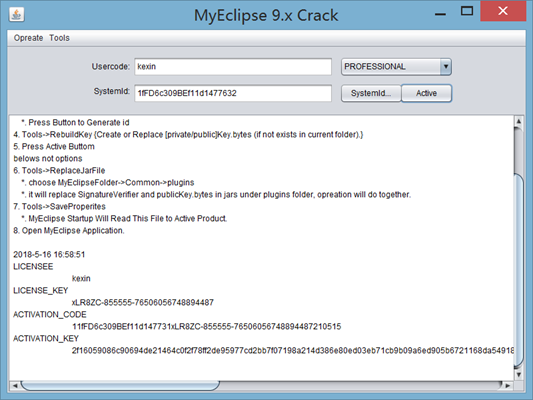Screen dimensions: 533x400
Task: Click the Java icon in title bar
Action: pos(16,15)
